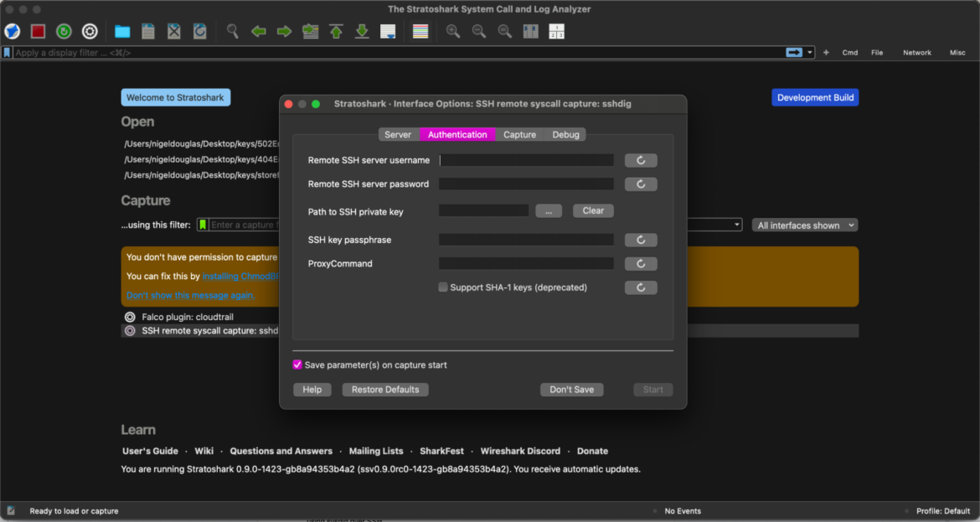Reset the ProxyCommand value
Image resolution: width=980 pixels, height=522 pixels.
click(x=641, y=264)
